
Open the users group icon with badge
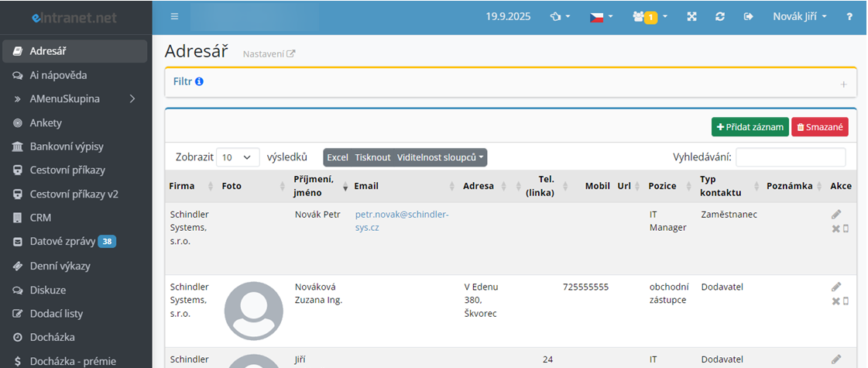650,16
